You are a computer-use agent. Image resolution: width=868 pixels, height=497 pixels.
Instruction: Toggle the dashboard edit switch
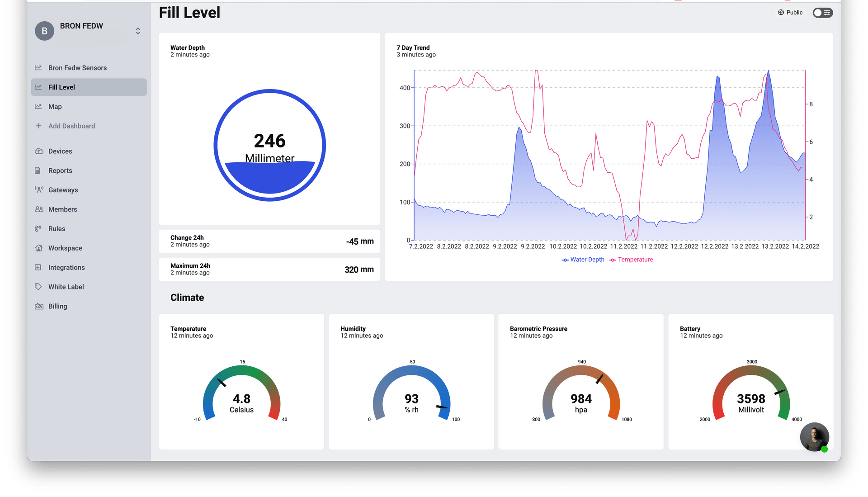coord(822,13)
